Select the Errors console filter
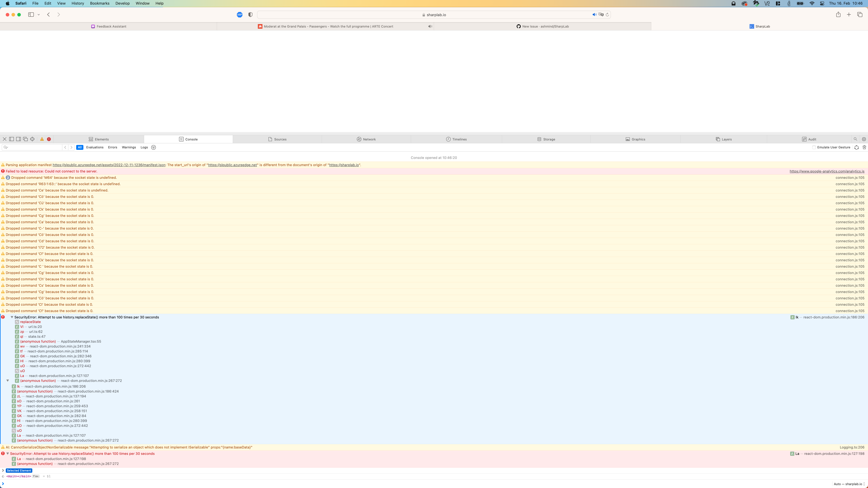The height and width of the screenshot is (488, 868). pos(113,147)
